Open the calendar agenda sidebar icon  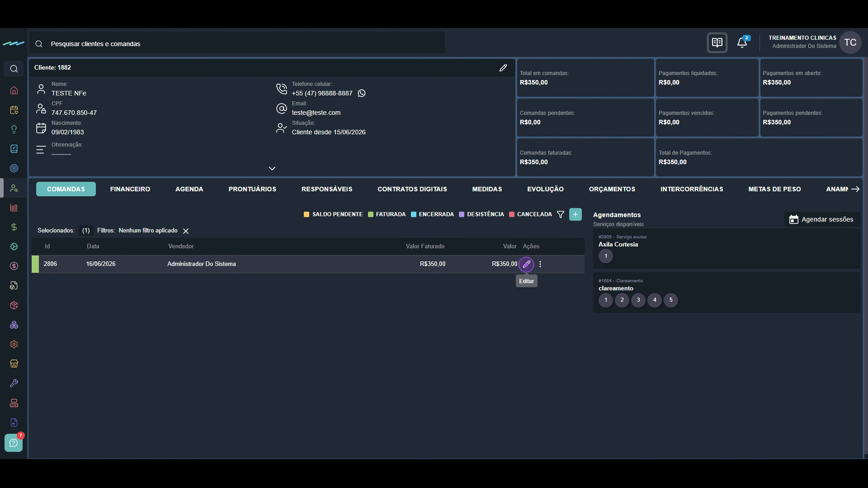coord(14,110)
